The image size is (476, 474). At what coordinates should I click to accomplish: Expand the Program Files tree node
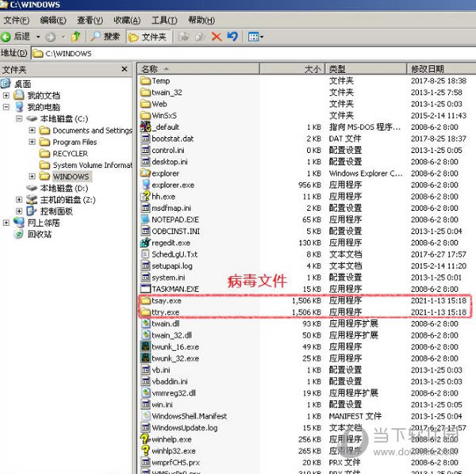[x=32, y=142]
